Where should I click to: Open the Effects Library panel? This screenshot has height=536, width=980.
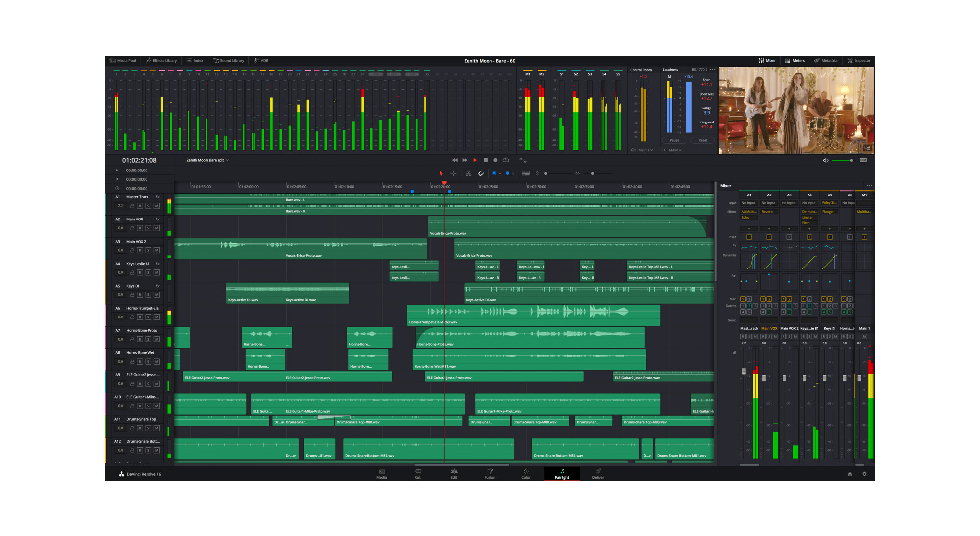pyautogui.click(x=161, y=61)
